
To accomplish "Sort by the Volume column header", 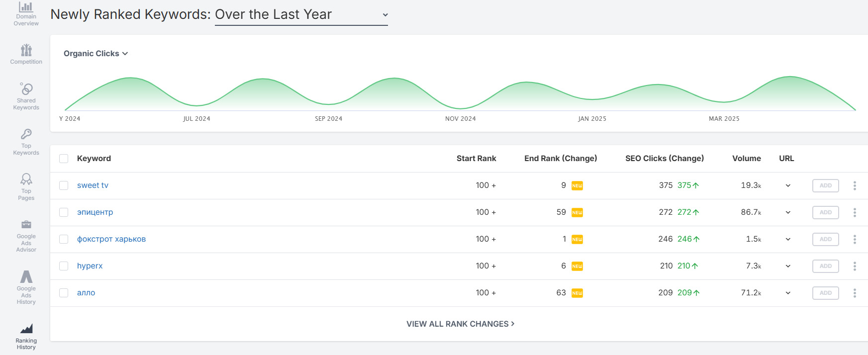I will pos(746,158).
